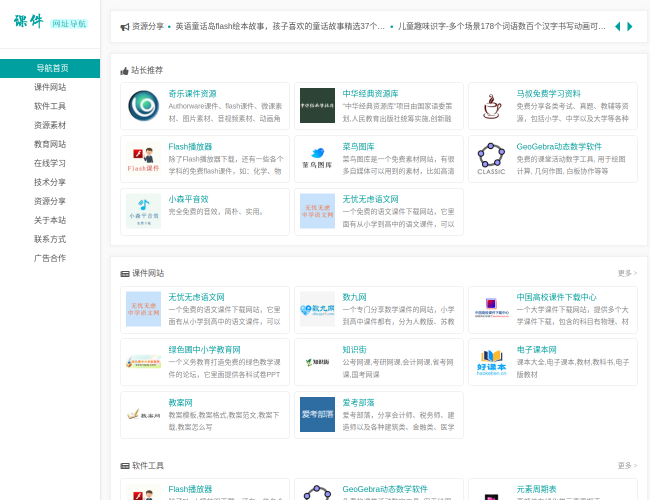This screenshot has width=650, height=500.
Task: Open the 奇乐课件资源 title link
Action: click(x=192, y=94)
